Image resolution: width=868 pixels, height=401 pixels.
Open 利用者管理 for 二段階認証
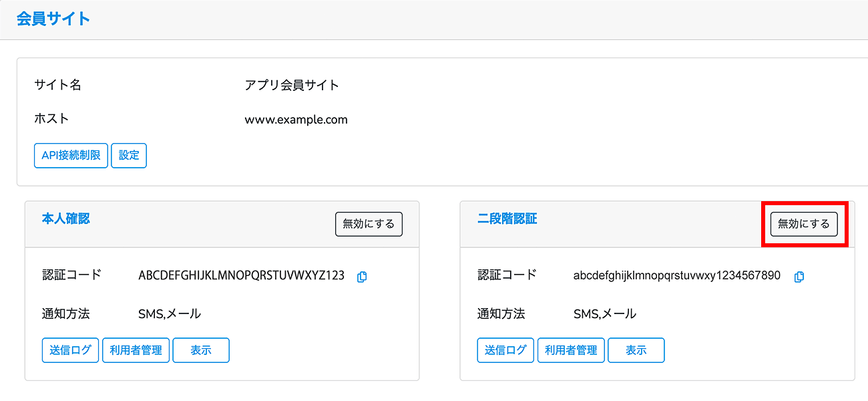point(571,350)
